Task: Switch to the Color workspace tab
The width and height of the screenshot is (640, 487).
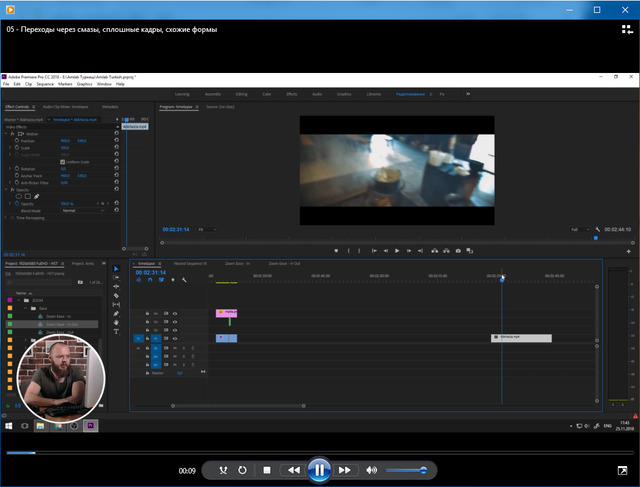Action: tap(266, 93)
